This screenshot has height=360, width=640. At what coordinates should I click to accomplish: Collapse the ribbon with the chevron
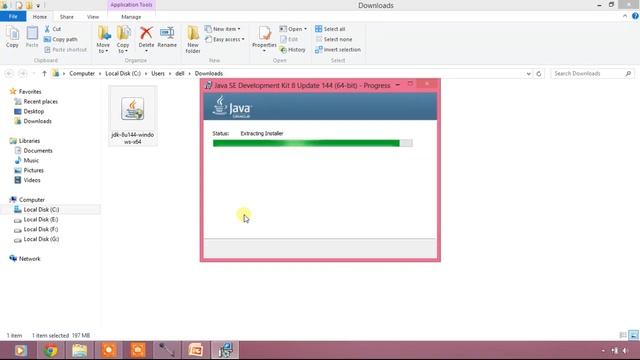tap(625, 16)
